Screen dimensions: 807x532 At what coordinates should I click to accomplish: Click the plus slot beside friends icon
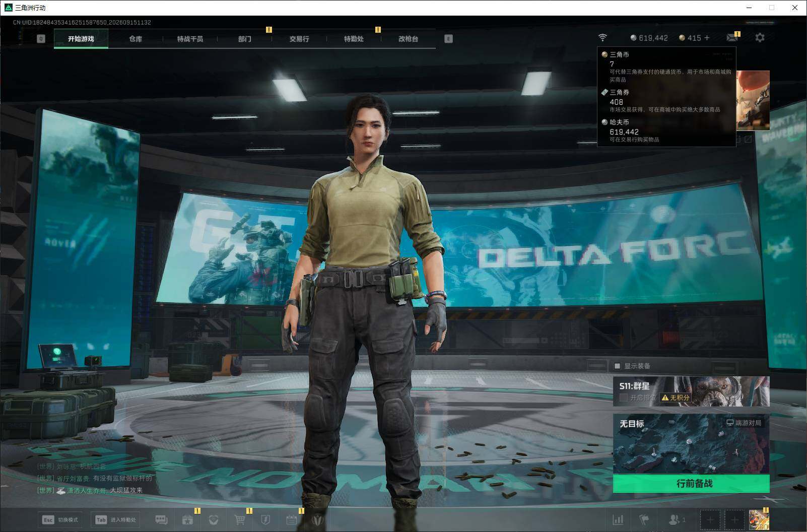tap(710, 519)
